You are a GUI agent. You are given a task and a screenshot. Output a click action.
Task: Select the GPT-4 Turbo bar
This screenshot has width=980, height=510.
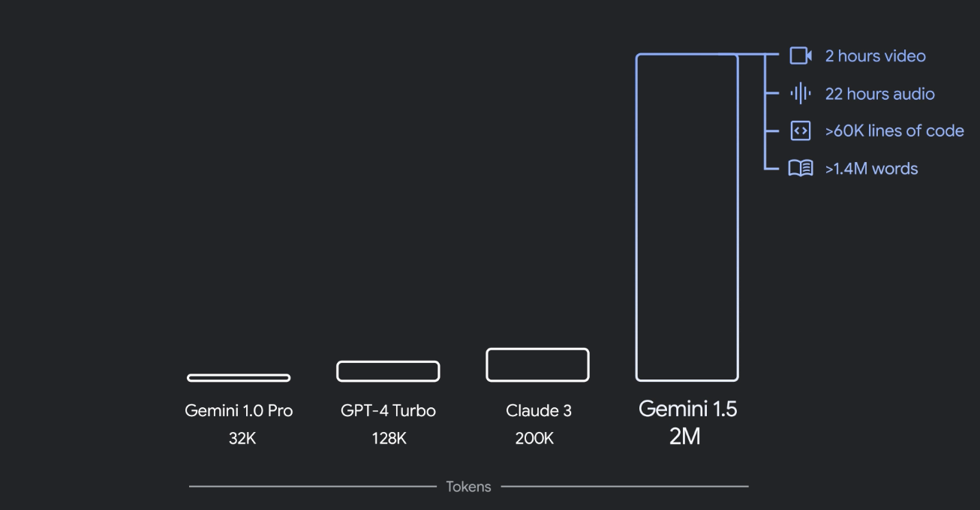click(x=388, y=371)
